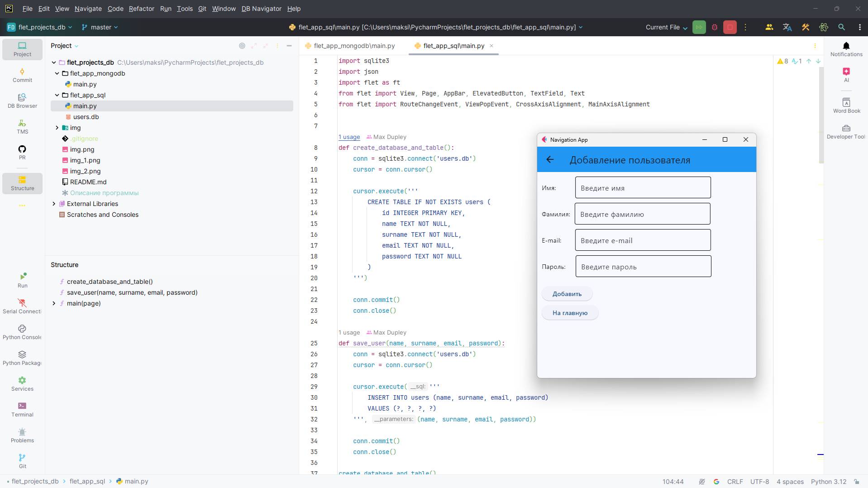This screenshot has height=488, width=868.
Task: Stop the running application
Action: (x=730, y=27)
